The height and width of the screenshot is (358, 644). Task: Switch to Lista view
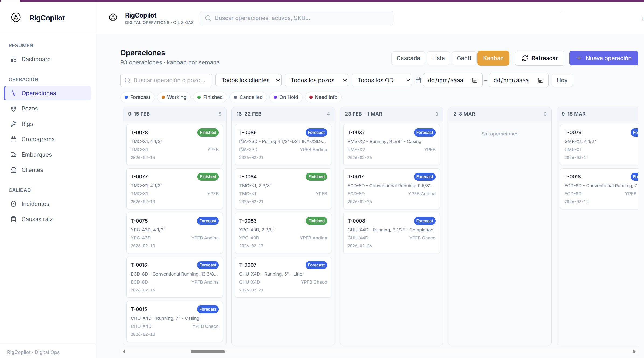pos(439,58)
